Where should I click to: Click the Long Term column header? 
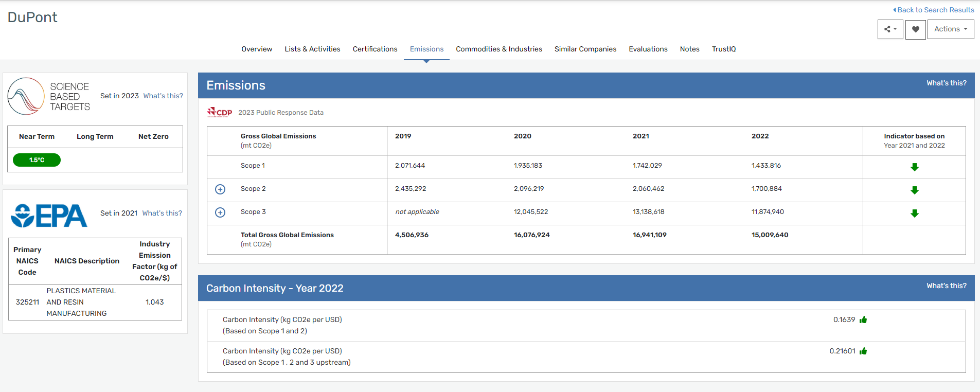click(95, 136)
